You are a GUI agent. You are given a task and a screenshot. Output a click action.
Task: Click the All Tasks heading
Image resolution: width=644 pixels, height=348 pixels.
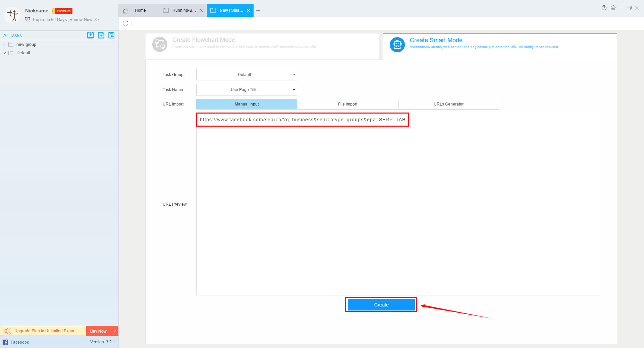click(x=12, y=36)
